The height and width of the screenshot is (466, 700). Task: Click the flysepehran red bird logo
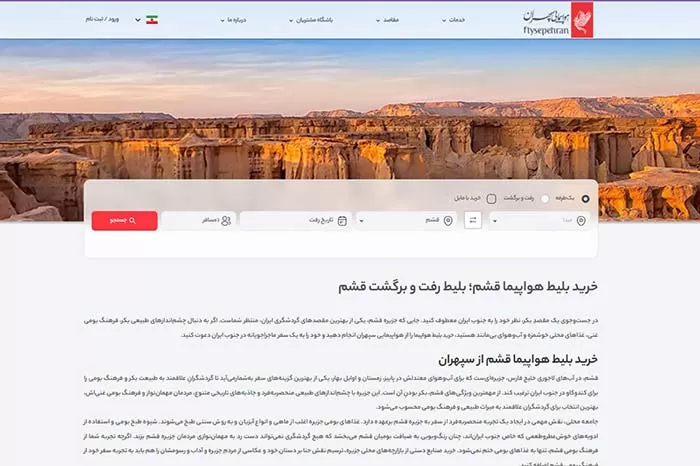(x=582, y=20)
